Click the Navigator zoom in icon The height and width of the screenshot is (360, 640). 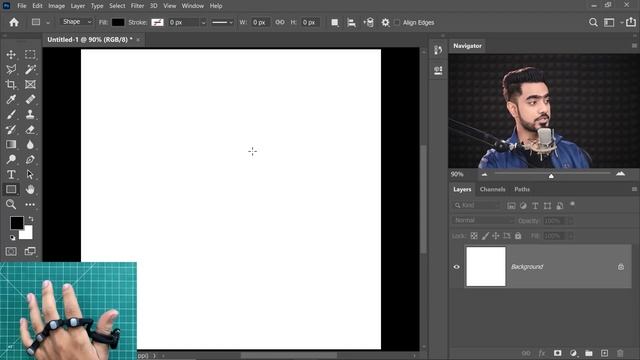(x=620, y=174)
